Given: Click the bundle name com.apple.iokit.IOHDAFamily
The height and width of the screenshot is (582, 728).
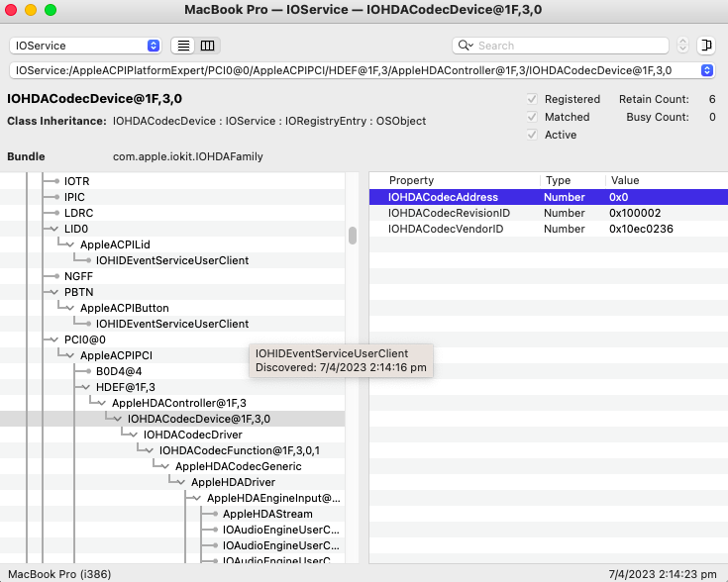Looking at the screenshot, I should [x=187, y=156].
